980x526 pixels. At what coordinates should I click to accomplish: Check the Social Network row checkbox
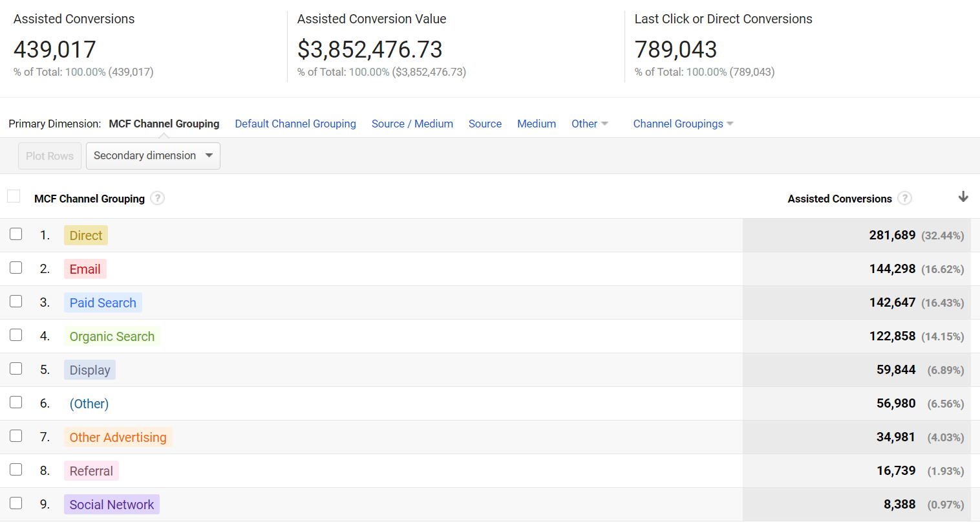(x=16, y=503)
